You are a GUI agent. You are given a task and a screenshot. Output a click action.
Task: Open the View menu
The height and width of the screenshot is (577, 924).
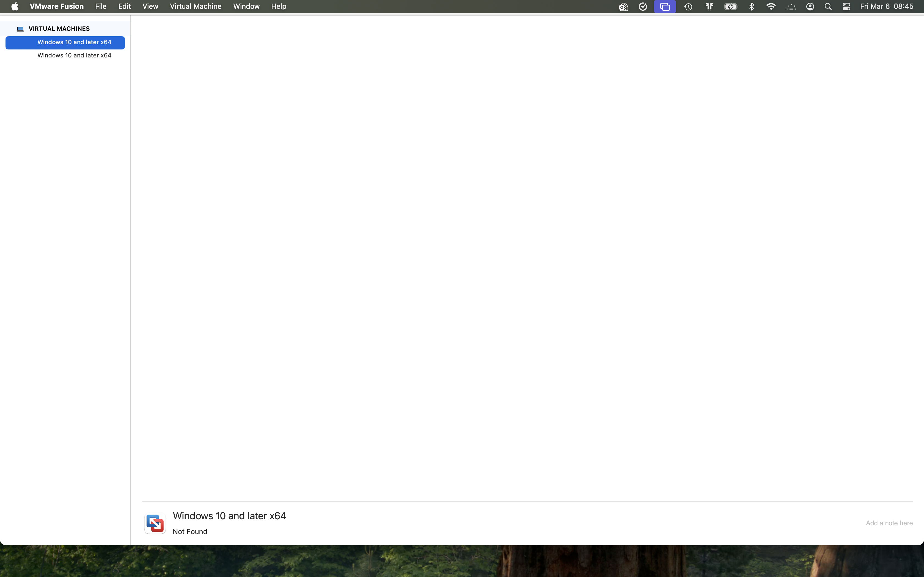coord(150,7)
